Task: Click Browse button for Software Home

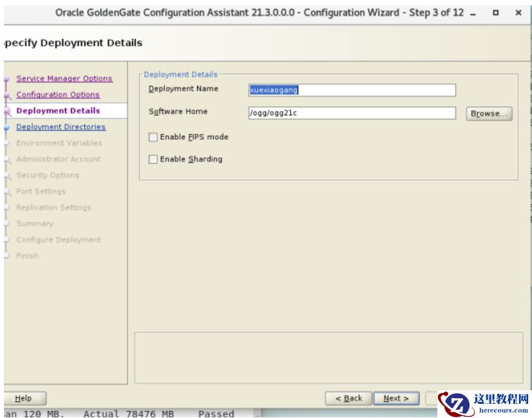Action: (489, 113)
